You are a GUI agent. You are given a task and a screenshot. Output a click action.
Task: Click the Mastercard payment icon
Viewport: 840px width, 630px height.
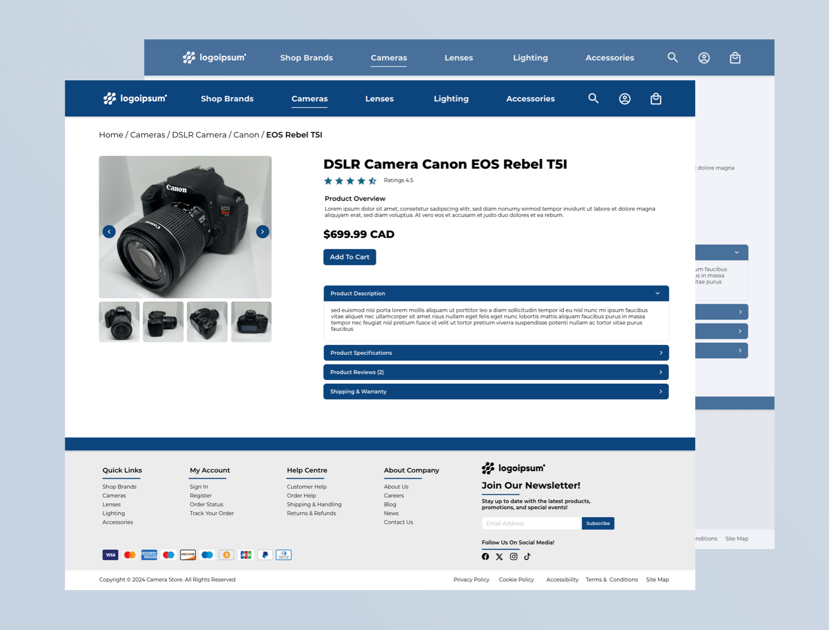coord(130,555)
